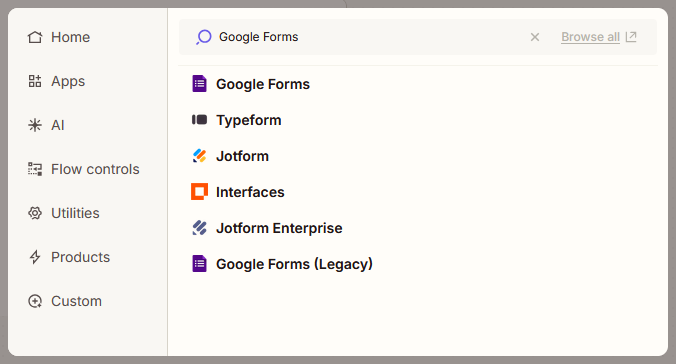This screenshot has height=364, width=676.
Task: Click the Custom plus circle icon
Action: point(35,301)
